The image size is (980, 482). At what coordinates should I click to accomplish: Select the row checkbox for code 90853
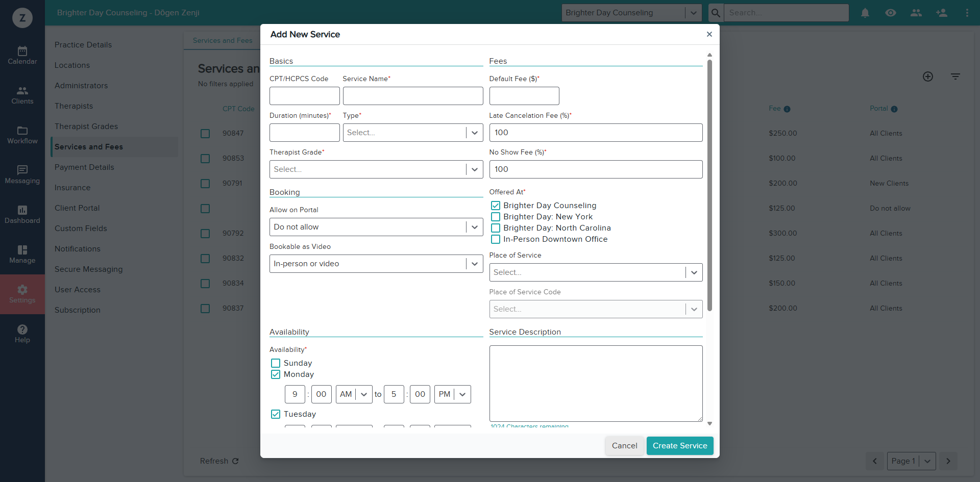pos(205,159)
